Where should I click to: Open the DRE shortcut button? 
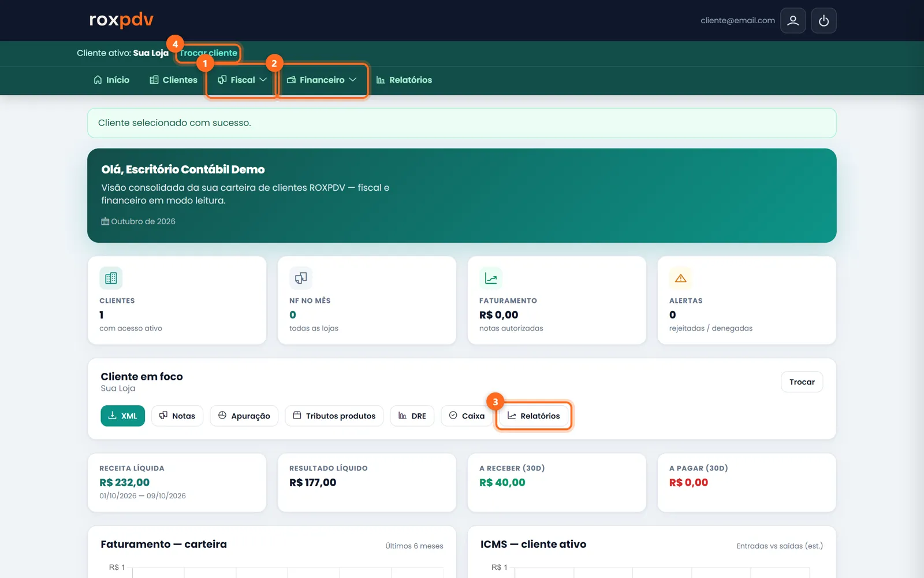(412, 416)
